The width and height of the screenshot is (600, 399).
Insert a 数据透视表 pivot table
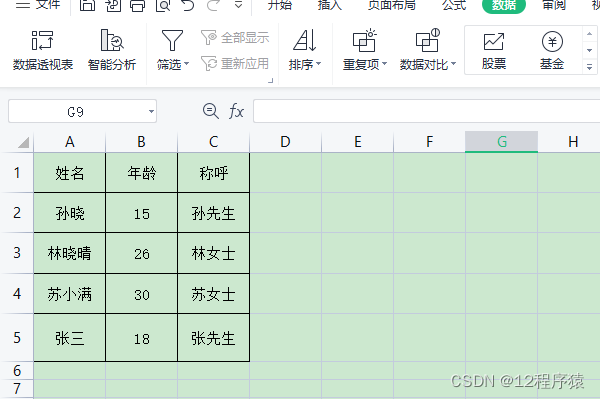(x=42, y=50)
